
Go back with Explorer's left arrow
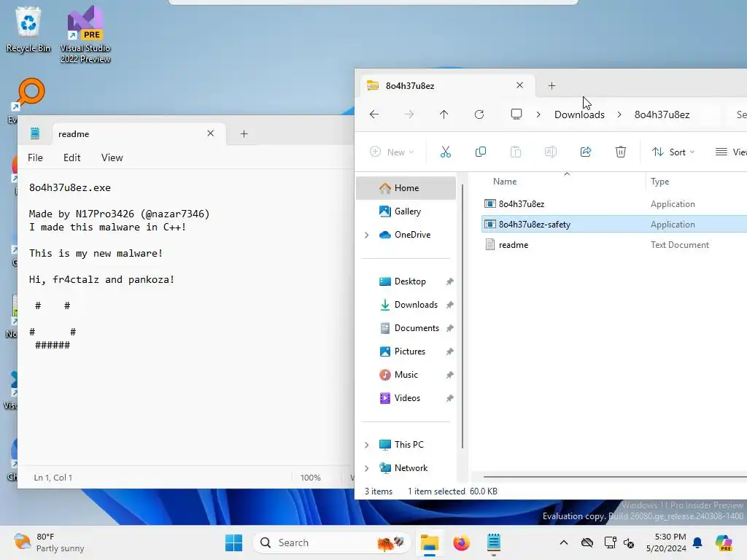pyautogui.click(x=374, y=114)
